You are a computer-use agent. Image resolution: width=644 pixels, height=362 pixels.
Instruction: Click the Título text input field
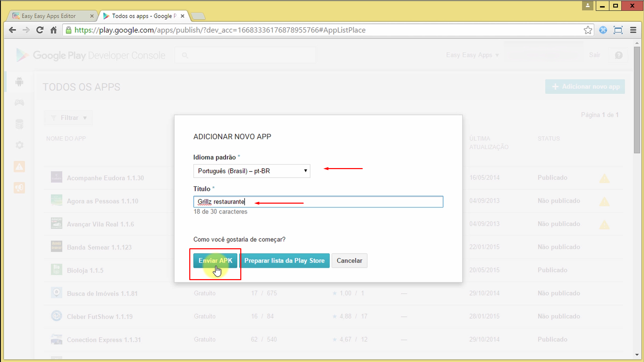click(x=318, y=202)
